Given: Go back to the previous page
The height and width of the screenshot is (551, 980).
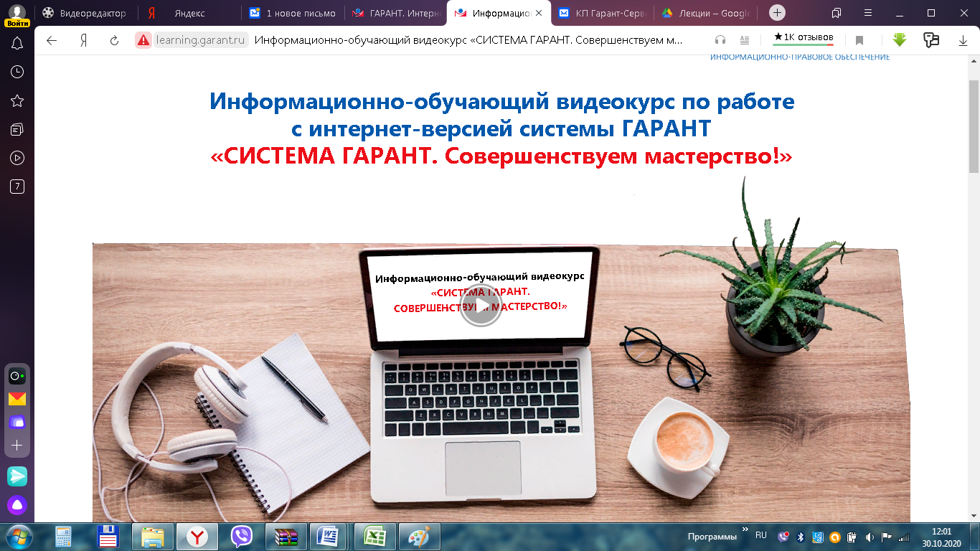Looking at the screenshot, I should point(52,40).
